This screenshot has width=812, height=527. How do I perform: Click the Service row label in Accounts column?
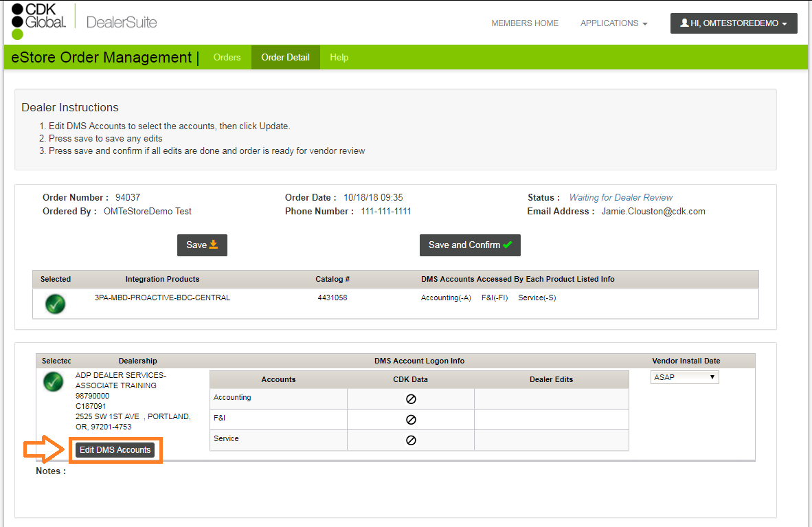(x=226, y=438)
